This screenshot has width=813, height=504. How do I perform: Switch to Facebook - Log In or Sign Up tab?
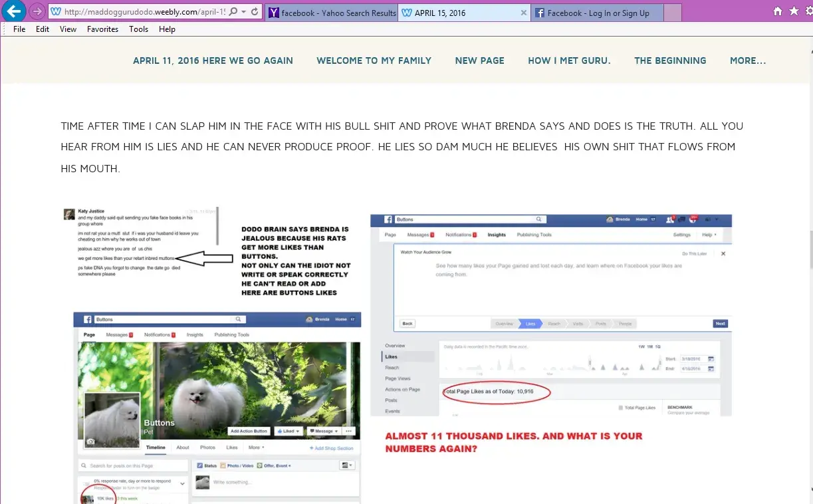(597, 13)
